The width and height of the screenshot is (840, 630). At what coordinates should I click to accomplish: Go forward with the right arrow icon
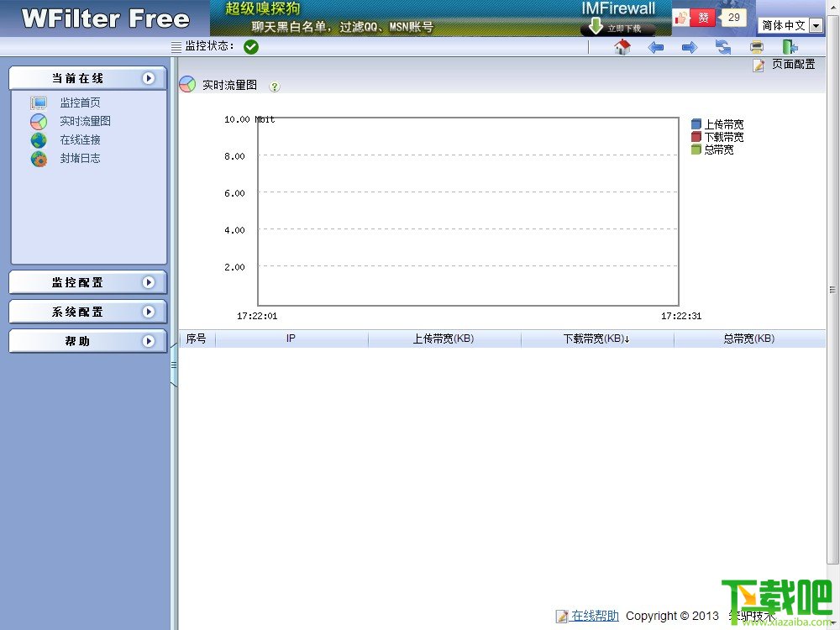pos(690,48)
